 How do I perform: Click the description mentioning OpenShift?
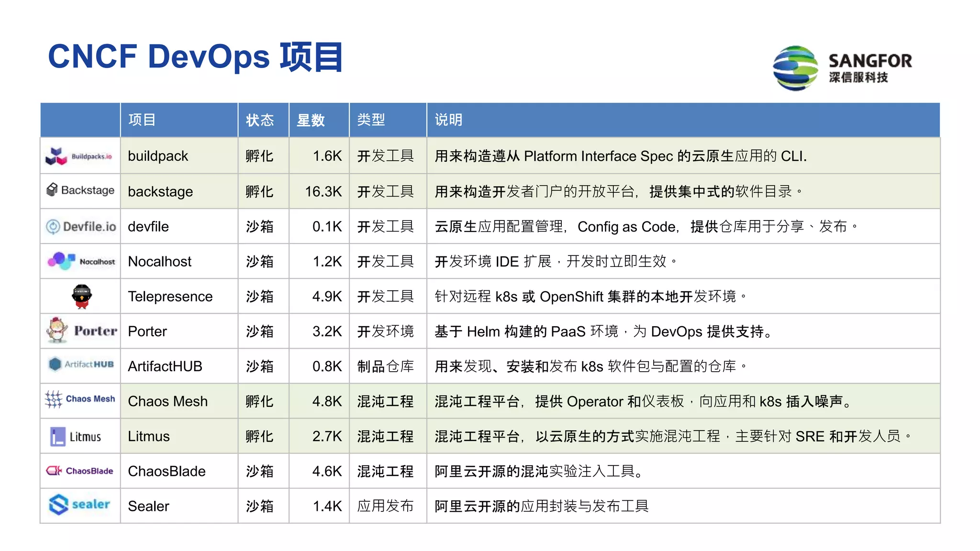click(590, 297)
